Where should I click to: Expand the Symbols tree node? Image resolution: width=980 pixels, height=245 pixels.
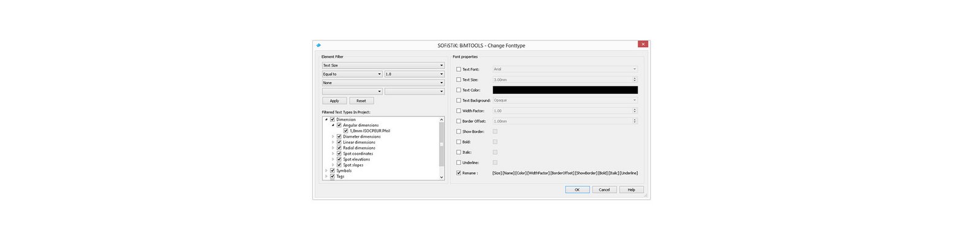pyautogui.click(x=326, y=171)
